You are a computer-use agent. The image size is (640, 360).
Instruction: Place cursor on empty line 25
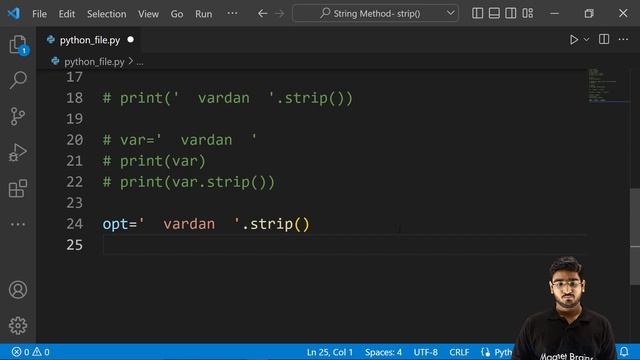coord(344,245)
